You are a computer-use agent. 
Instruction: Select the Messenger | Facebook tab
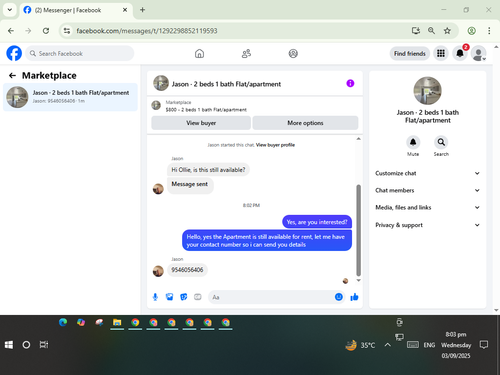(x=76, y=10)
